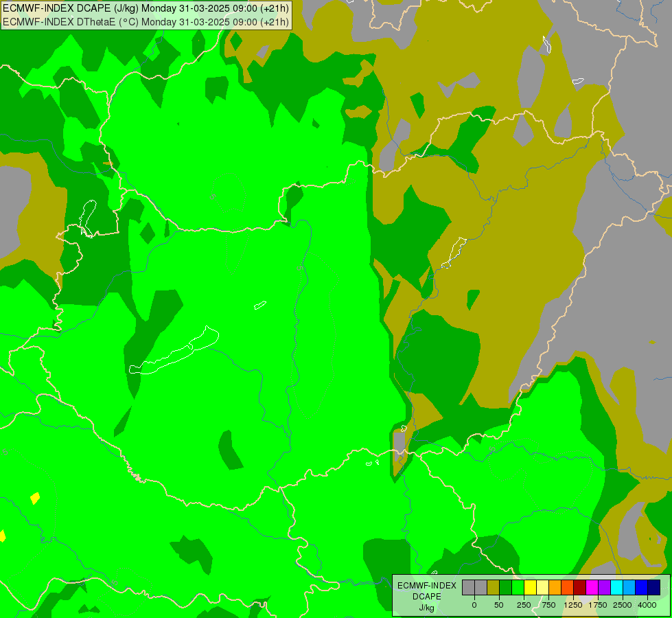Click the light blue legend swatch
Viewport: 672px width, 618px height.
629,588
